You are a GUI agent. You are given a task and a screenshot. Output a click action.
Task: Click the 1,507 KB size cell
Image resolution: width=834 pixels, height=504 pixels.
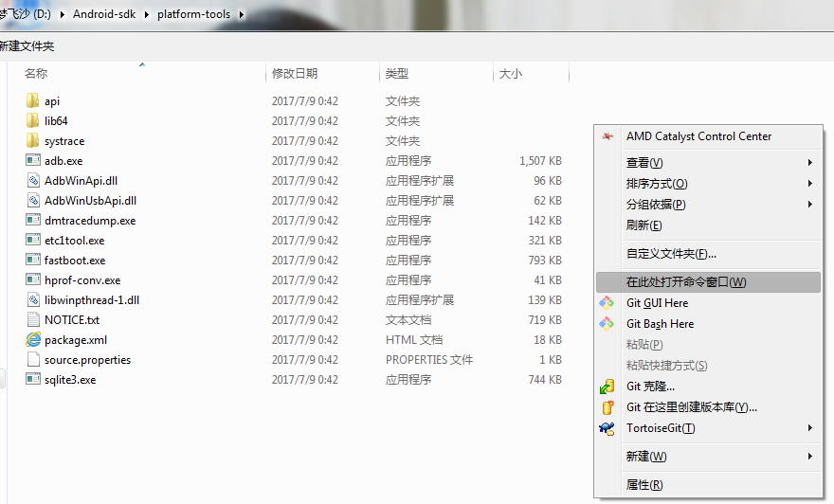click(540, 160)
